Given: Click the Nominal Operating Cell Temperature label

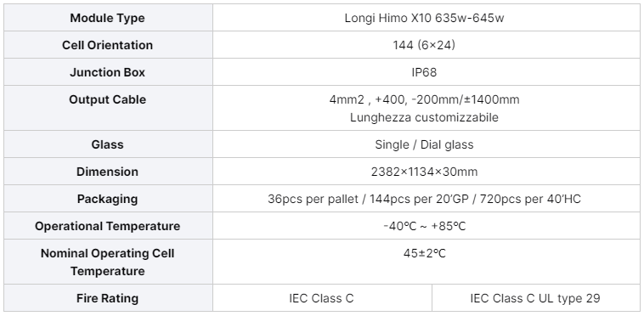Looking at the screenshot, I should click(107, 262).
